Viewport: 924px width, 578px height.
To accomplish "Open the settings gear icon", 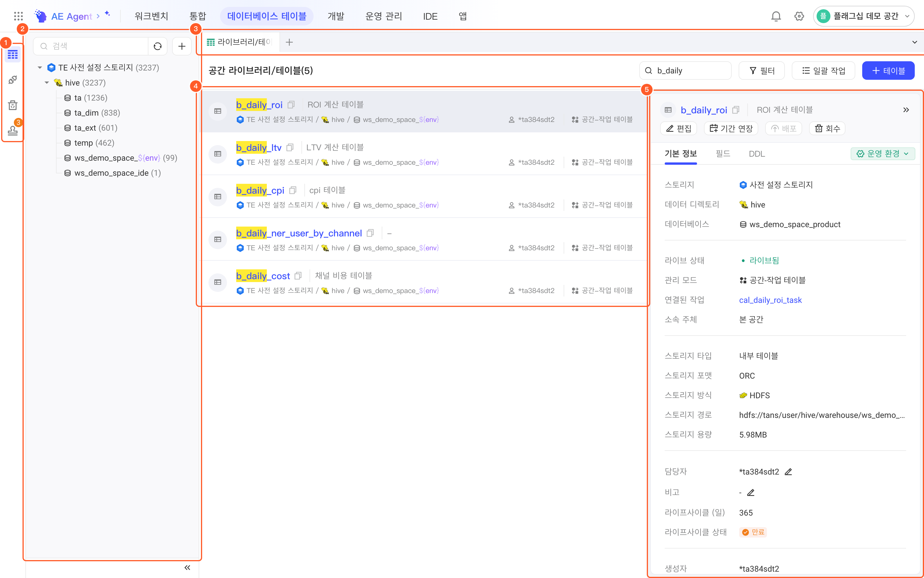I will [x=799, y=16].
